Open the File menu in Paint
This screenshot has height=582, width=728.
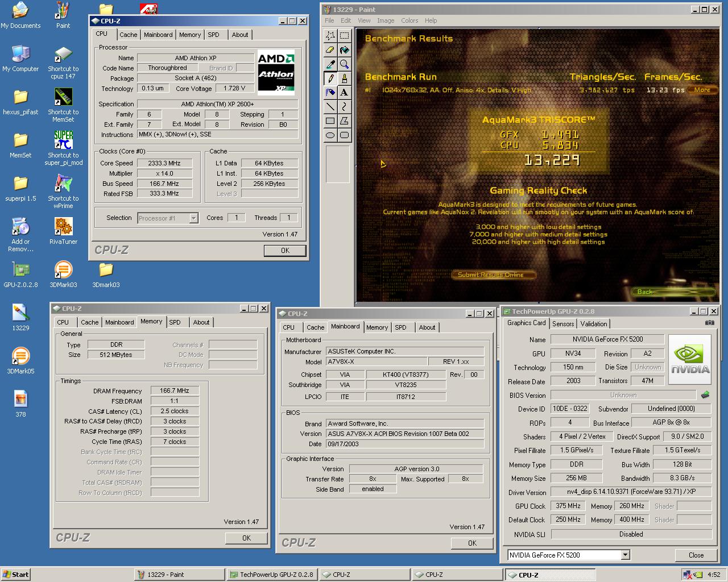coord(329,20)
